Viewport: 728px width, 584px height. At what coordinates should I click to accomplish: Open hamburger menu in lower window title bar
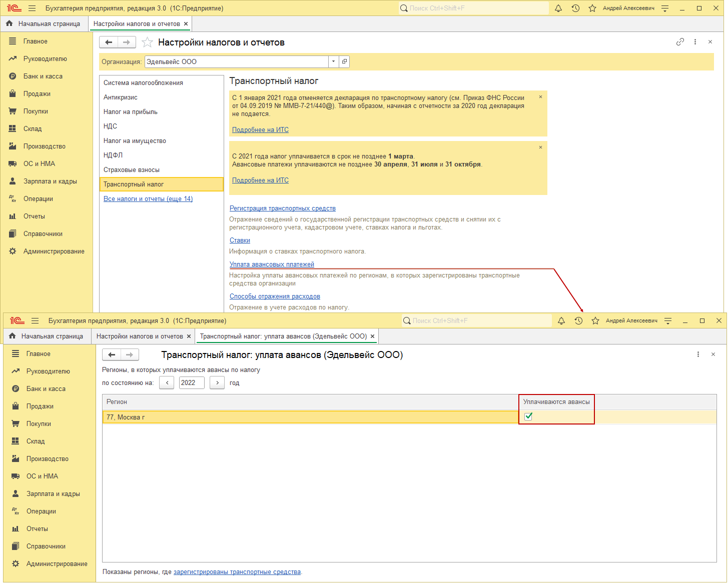(x=35, y=321)
